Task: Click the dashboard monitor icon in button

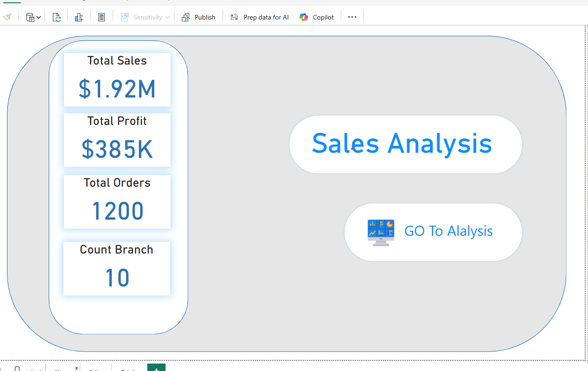Action: 381,232
